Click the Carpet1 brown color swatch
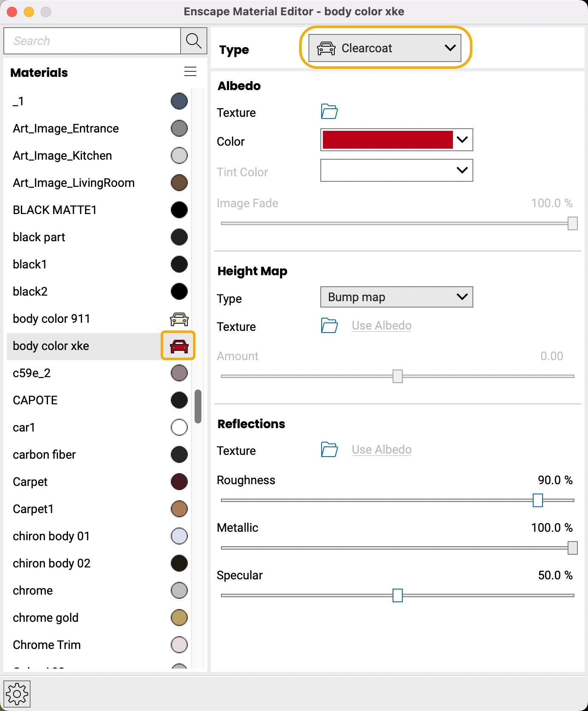 point(179,509)
